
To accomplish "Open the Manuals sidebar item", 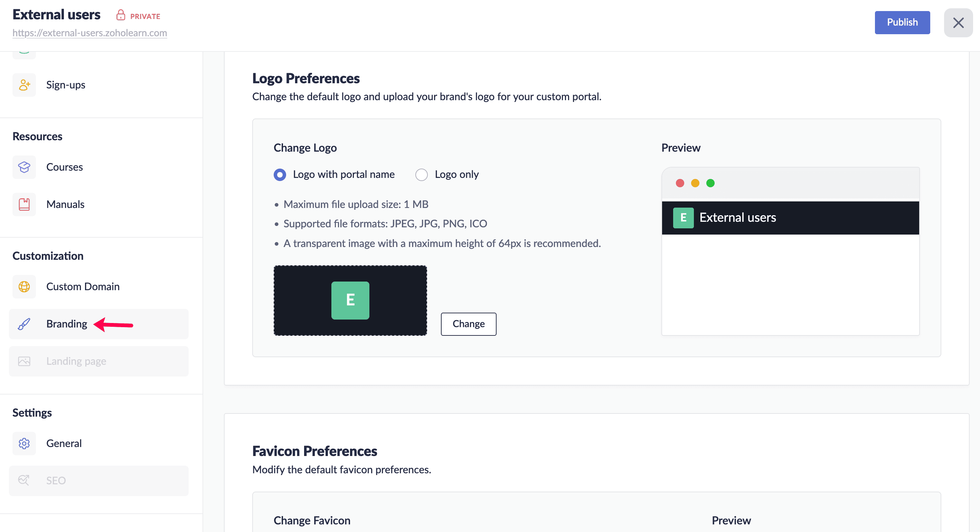I will coord(65,204).
